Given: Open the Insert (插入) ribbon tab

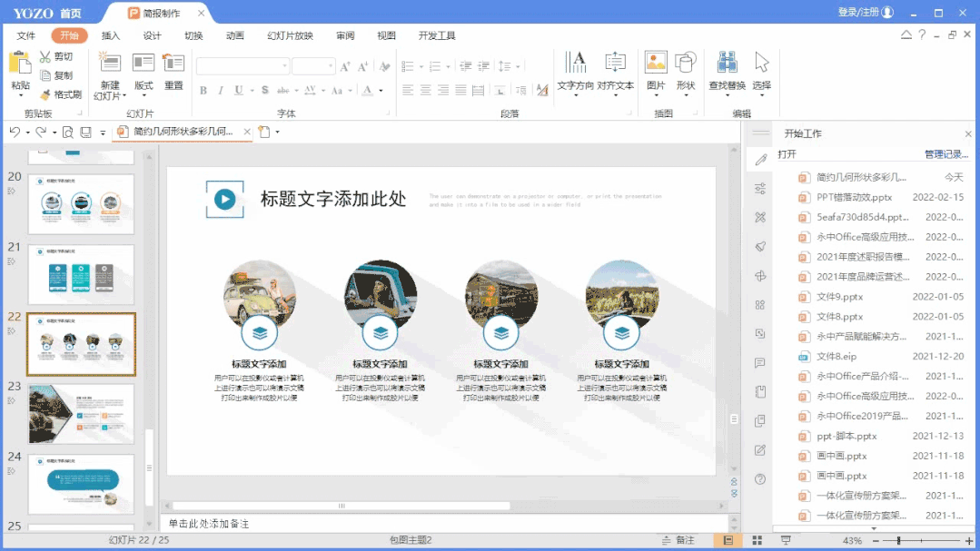Looking at the screenshot, I should pos(111,36).
